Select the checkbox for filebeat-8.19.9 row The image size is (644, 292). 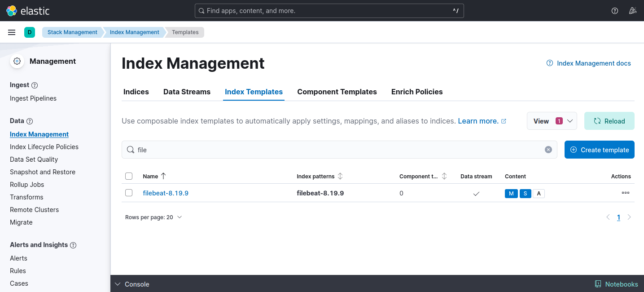pyautogui.click(x=129, y=193)
